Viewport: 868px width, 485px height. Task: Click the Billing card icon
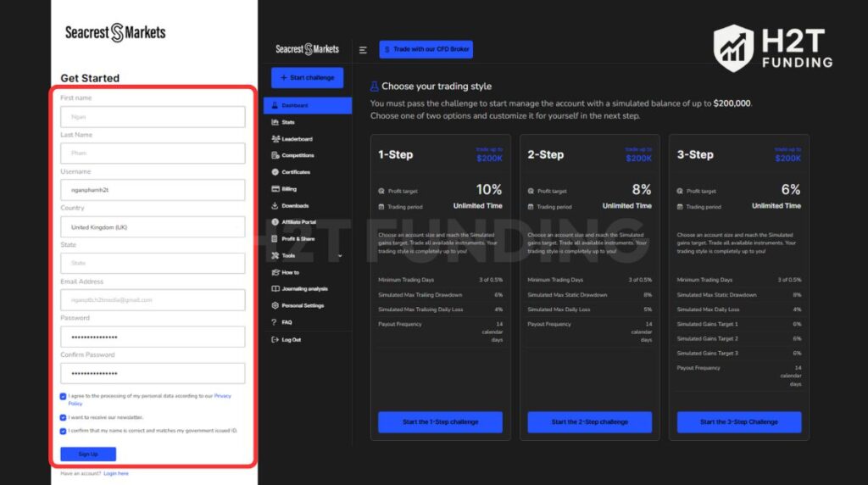[275, 189]
